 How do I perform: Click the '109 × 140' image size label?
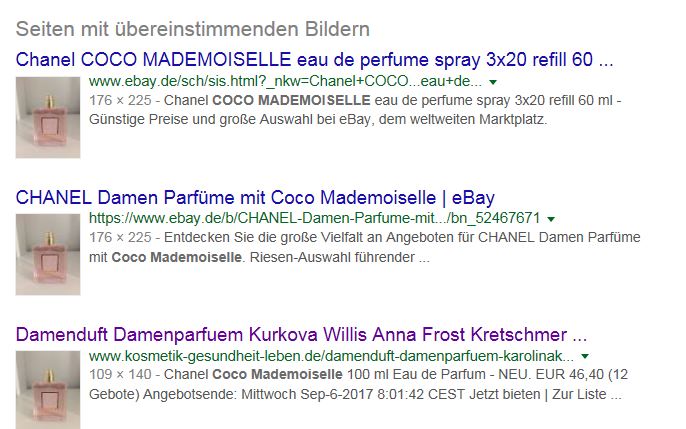[x=120, y=375]
